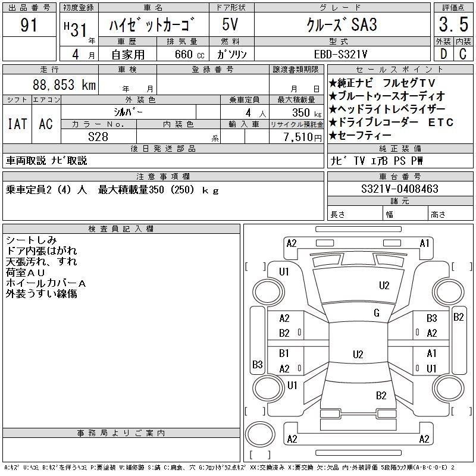Select the fuel type ガソリン
476x476 pixels.
point(231,54)
